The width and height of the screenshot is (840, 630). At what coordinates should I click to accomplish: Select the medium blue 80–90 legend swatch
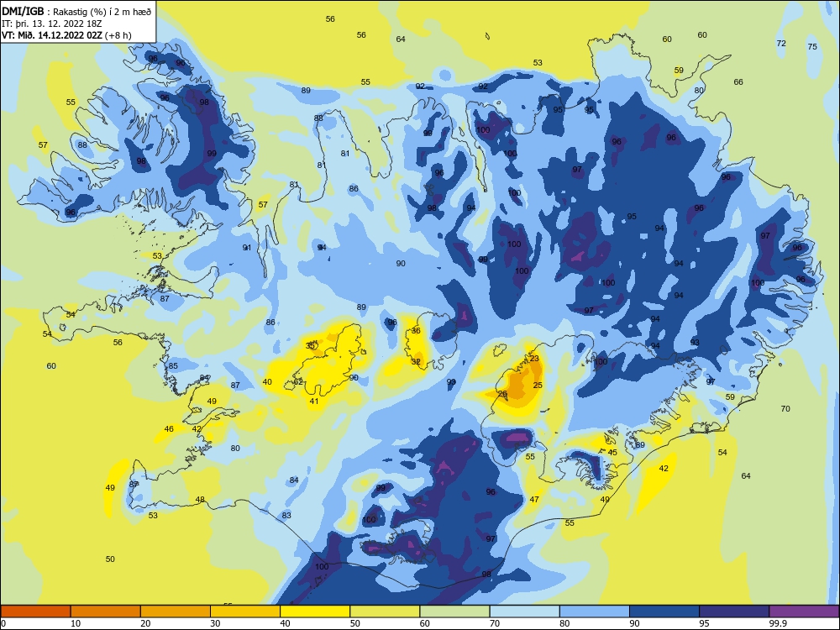595,612
